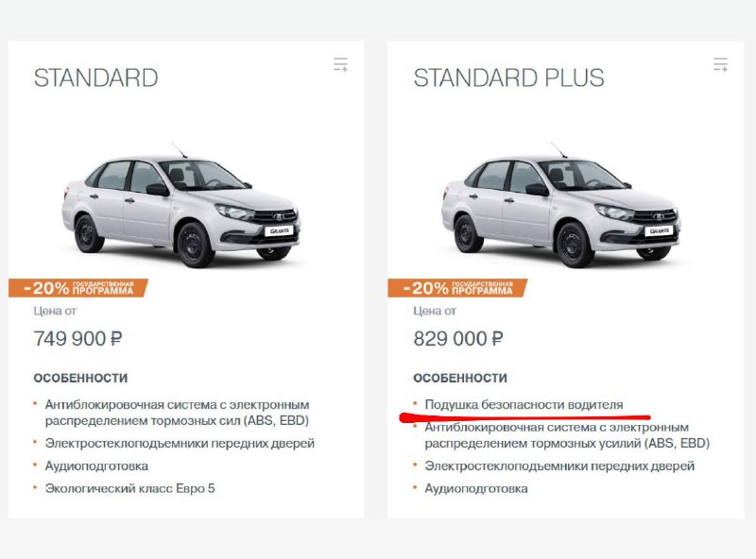
Task: Open the STANDARD trim title
Action: (96, 78)
